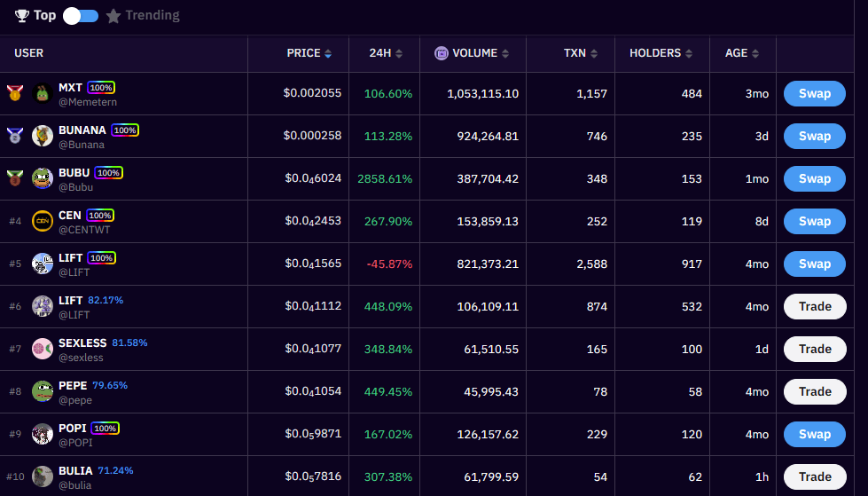Screen dimensions: 868x496
Task: Click the BUNANA token avatar icon
Action: click(x=43, y=136)
